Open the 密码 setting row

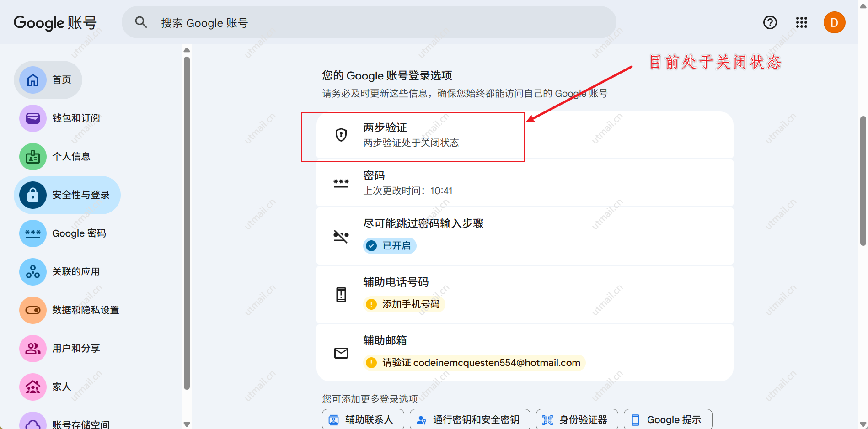point(525,183)
